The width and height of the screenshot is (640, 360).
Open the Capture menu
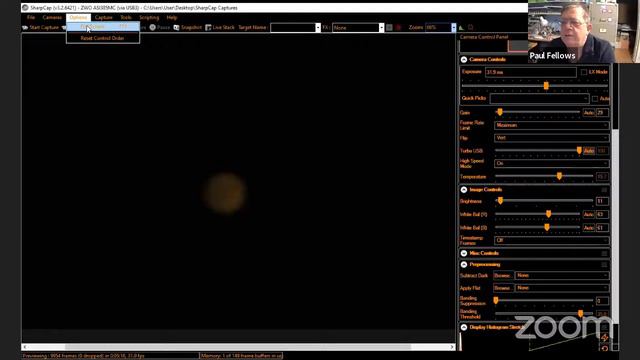point(104,18)
